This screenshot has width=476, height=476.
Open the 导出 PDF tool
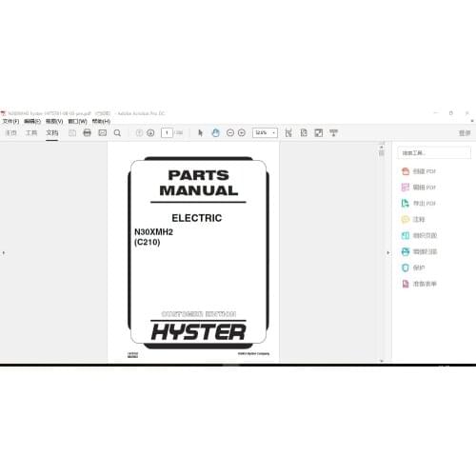click(x=419, y=203)
